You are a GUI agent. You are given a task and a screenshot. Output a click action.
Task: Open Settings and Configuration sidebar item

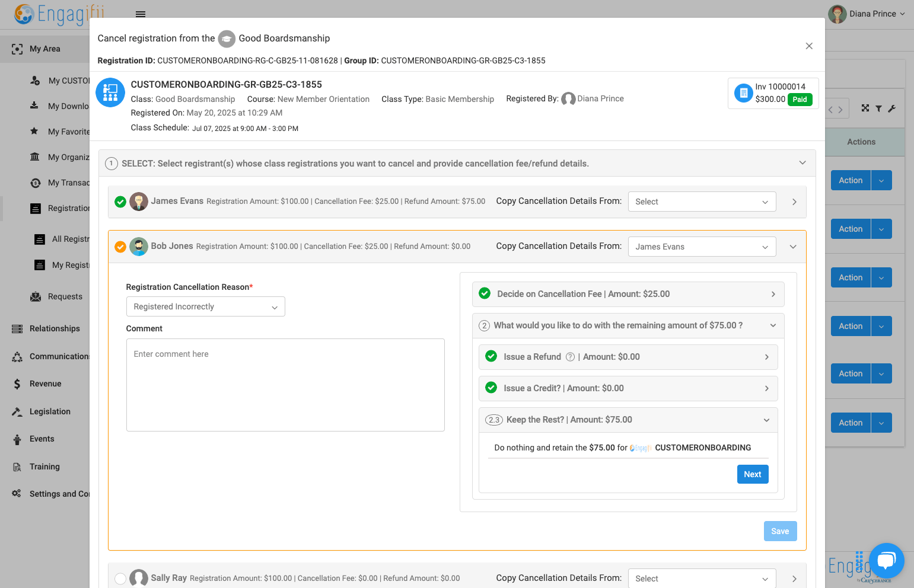pyautogui.click(x=59, y=494)
